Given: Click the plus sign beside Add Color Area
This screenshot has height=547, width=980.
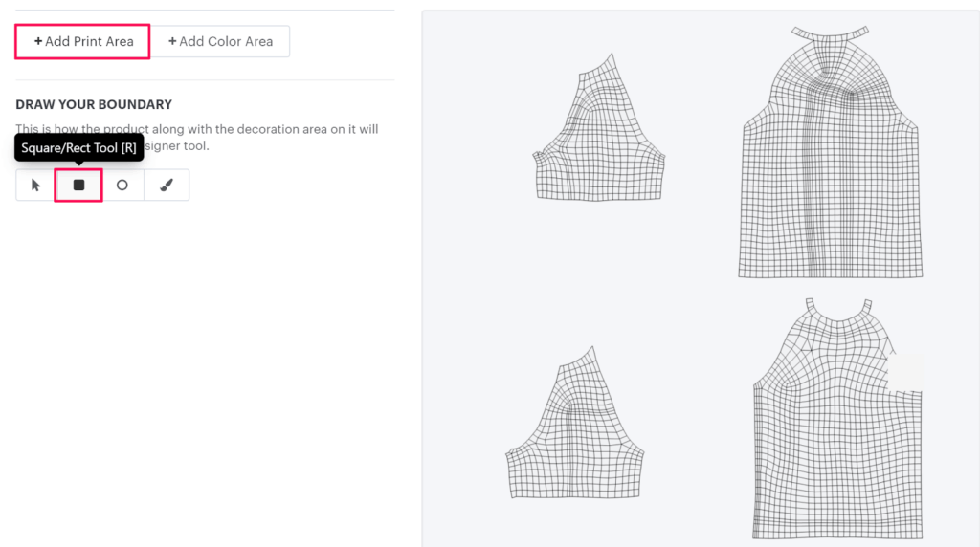Looking at the screenshot, I should coord(172,42).
